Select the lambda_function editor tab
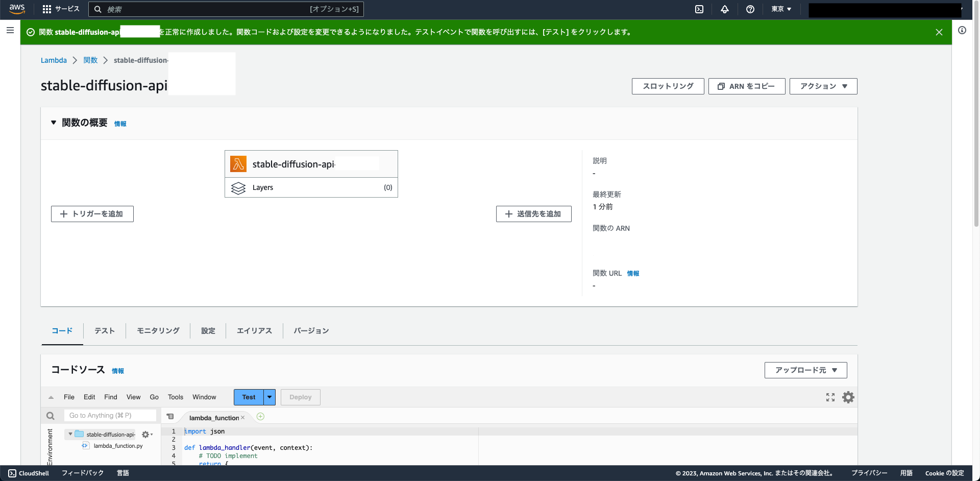Screen dimensions: 980x481 point(214,418)
